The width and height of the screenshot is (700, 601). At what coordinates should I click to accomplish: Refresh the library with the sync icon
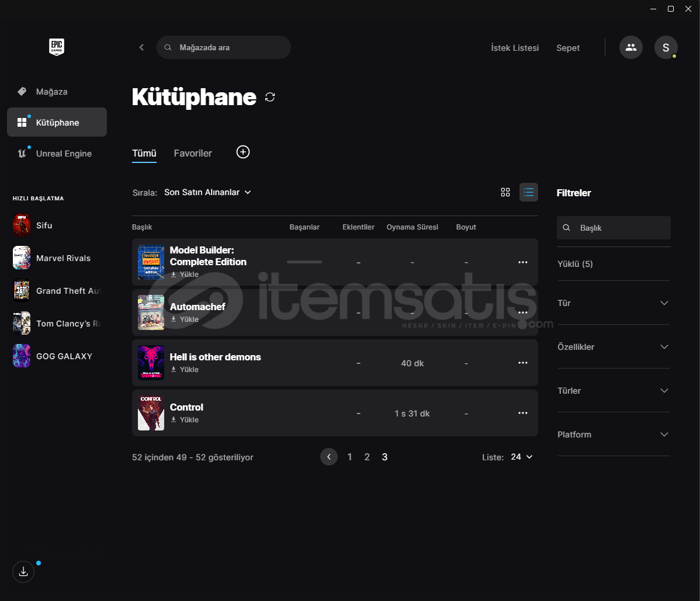(270, 97)
